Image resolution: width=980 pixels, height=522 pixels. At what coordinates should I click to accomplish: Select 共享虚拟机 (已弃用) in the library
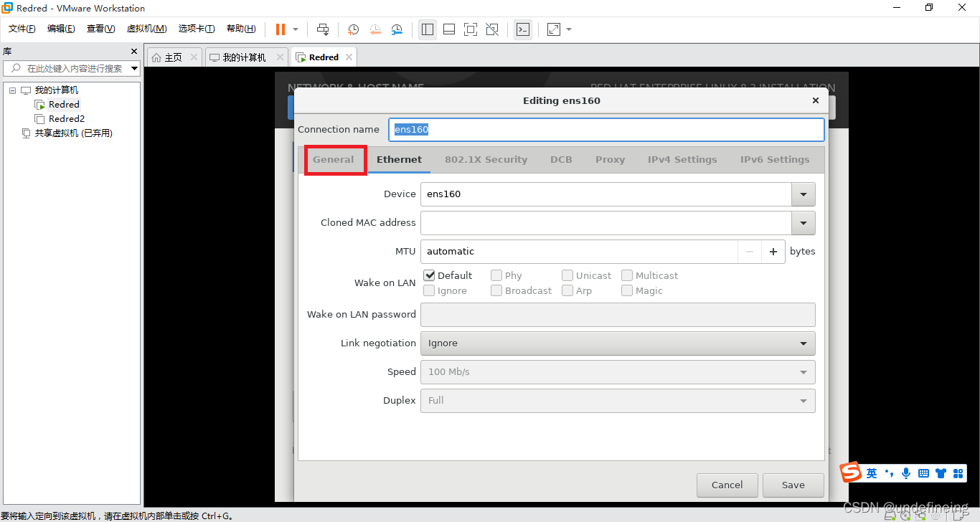(x=74, y=133)
